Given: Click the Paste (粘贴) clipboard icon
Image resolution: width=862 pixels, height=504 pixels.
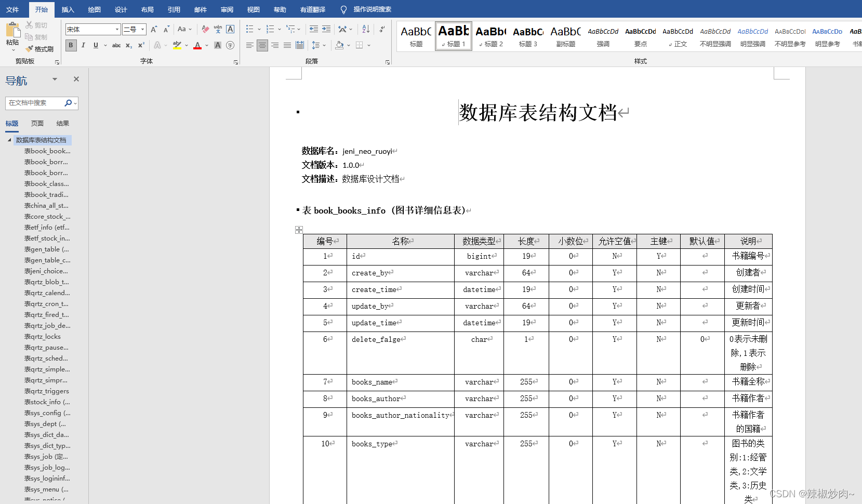Looking at the screenshot, I should pos(12,30).
